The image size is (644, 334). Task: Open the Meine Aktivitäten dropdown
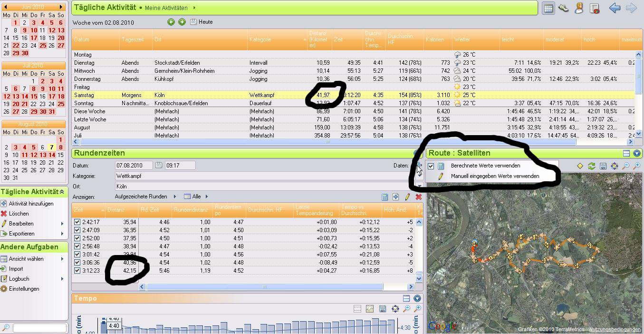click(194, 8)
